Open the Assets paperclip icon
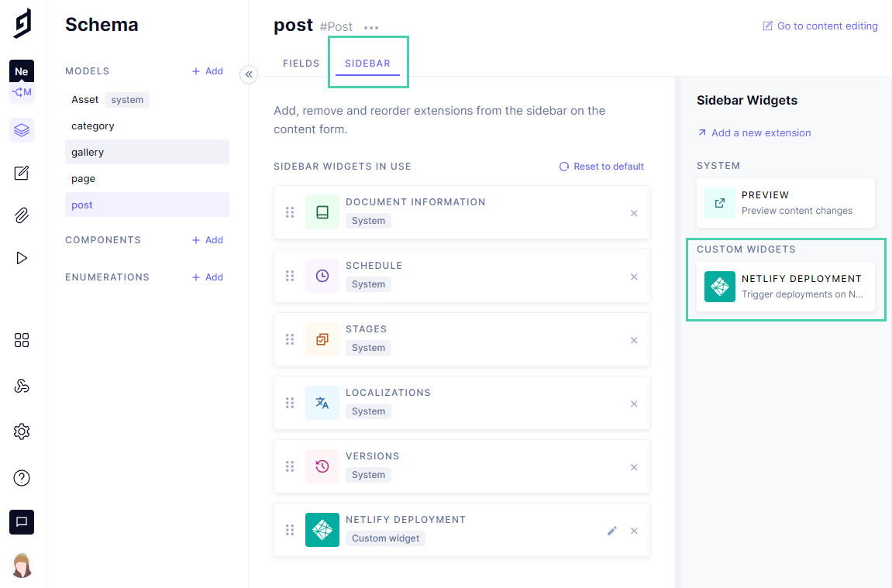Image resolution: width=892 pixels, height=588 pixels. [21, 215]
